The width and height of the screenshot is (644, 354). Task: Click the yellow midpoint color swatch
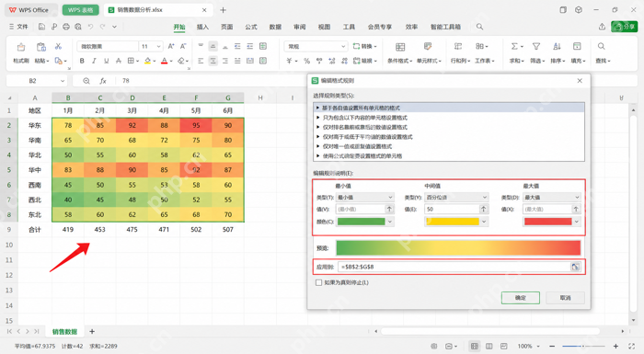[453, 222]
